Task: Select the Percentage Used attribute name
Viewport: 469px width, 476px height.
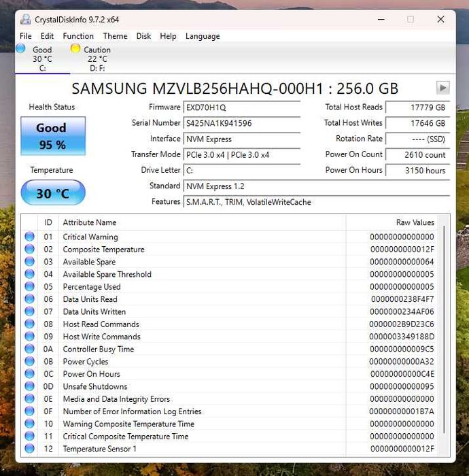Action: [92, 286]
